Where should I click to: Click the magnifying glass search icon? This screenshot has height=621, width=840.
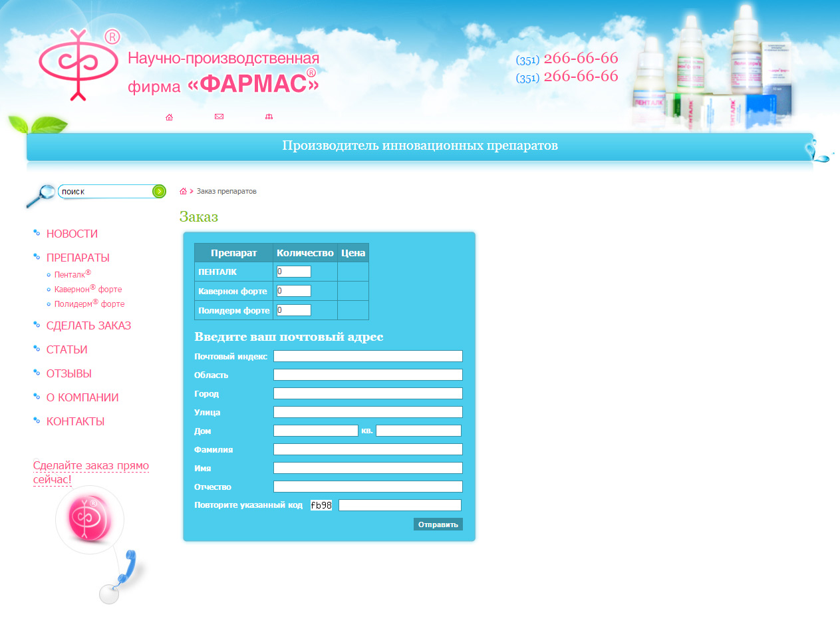coord(40,196)
